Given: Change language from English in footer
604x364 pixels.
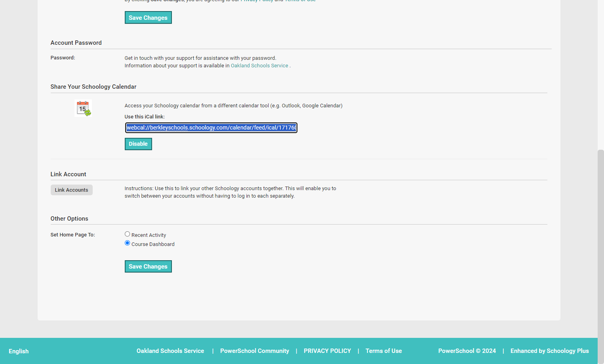Looking at the screenshot, I should tap(19, 351).
